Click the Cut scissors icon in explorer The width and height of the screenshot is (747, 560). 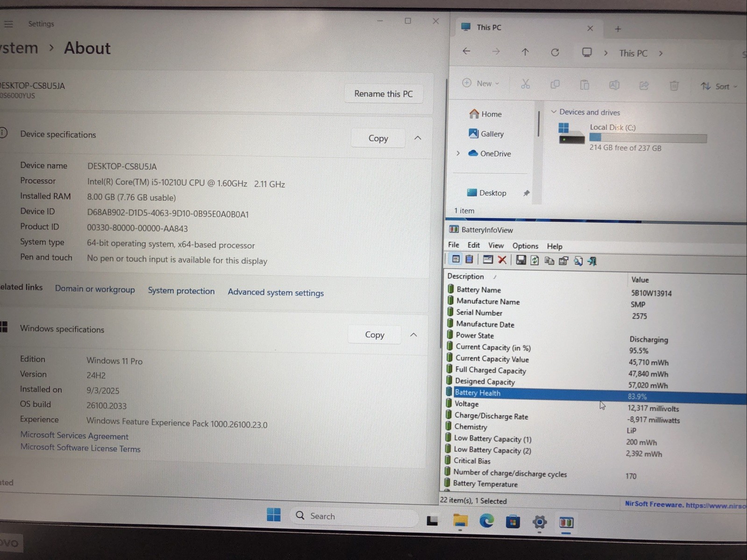(x=526, y=84)
